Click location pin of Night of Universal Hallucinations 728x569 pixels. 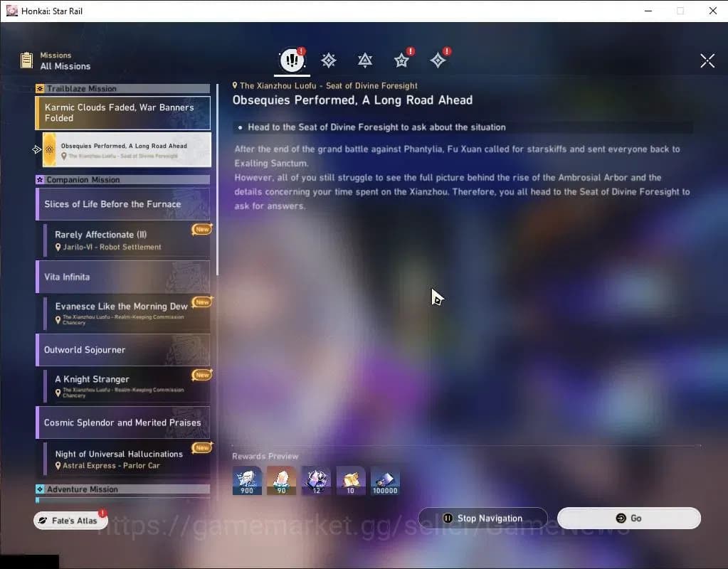click(x=58, y=465)
